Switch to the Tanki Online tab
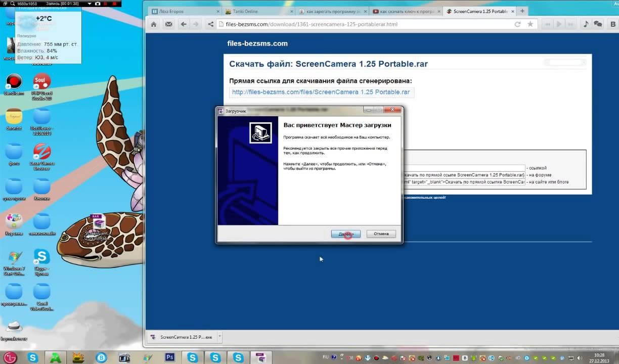This screenshot has width=619, height=364. [259, 11]
